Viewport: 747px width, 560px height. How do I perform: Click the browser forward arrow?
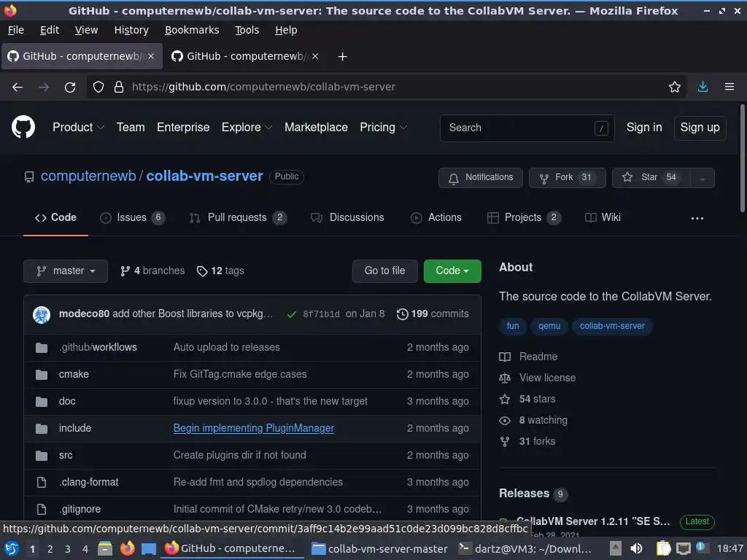tap(44, 87)
